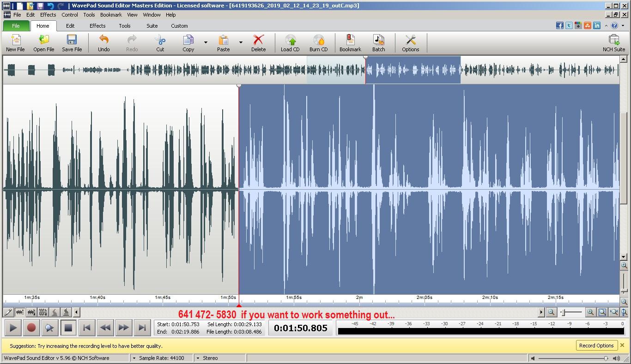Adjust the volume slider in status bar
The width and height of the screenshot is (631, 364).
click(606, 358)
